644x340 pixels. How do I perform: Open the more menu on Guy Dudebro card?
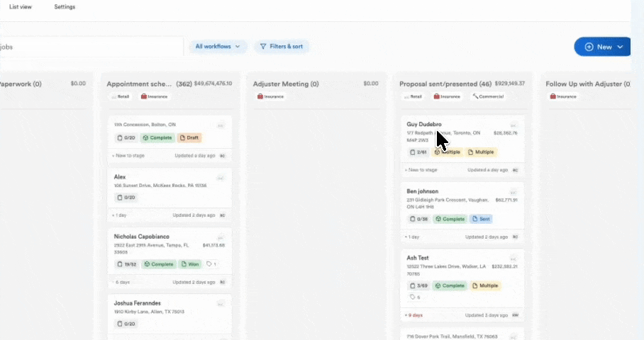coord(513,125)
